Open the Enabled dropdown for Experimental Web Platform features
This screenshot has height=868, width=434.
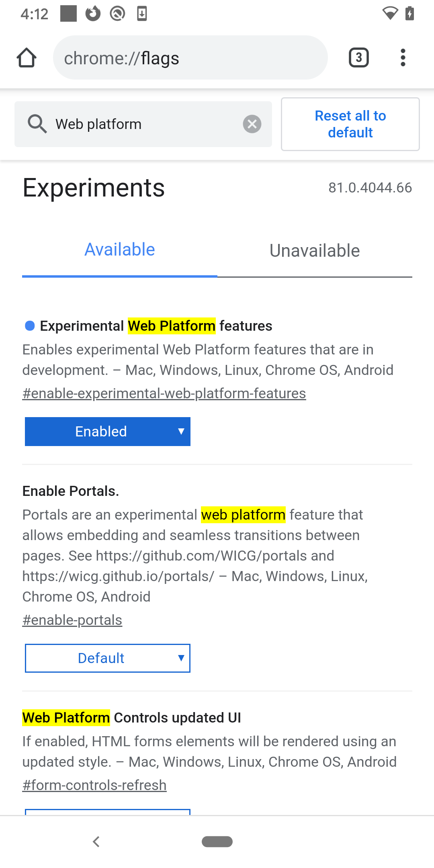pos(108,431)
